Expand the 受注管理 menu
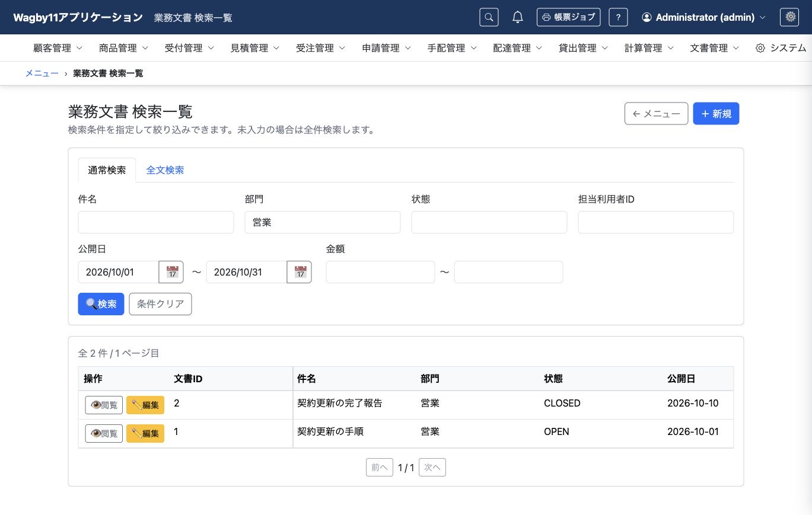This screenshot has width=812, height=515. pyautogui.click(x=321, y=48)
